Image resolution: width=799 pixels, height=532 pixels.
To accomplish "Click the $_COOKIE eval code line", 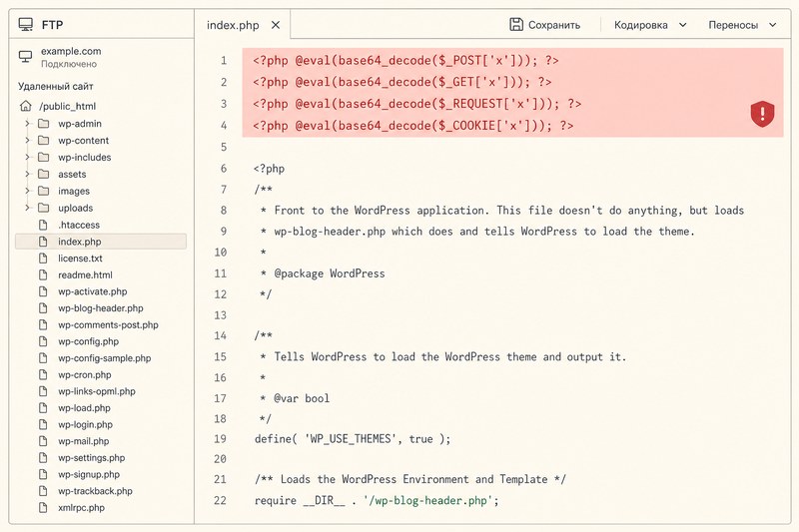I will [x=413, y=125].
